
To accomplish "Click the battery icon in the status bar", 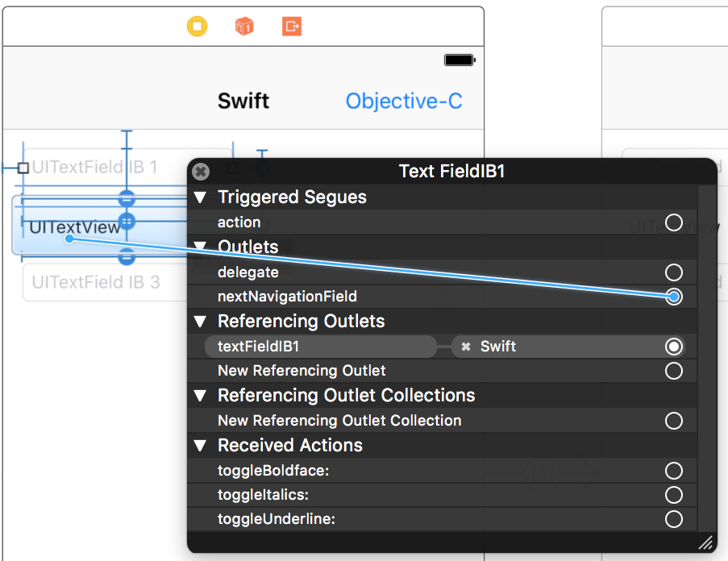I will click(x=457, y=59).
